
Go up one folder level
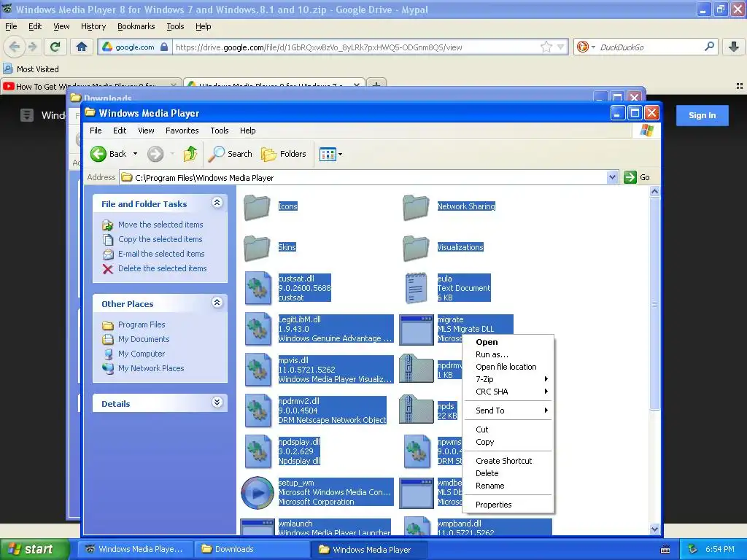pos(190,154)
